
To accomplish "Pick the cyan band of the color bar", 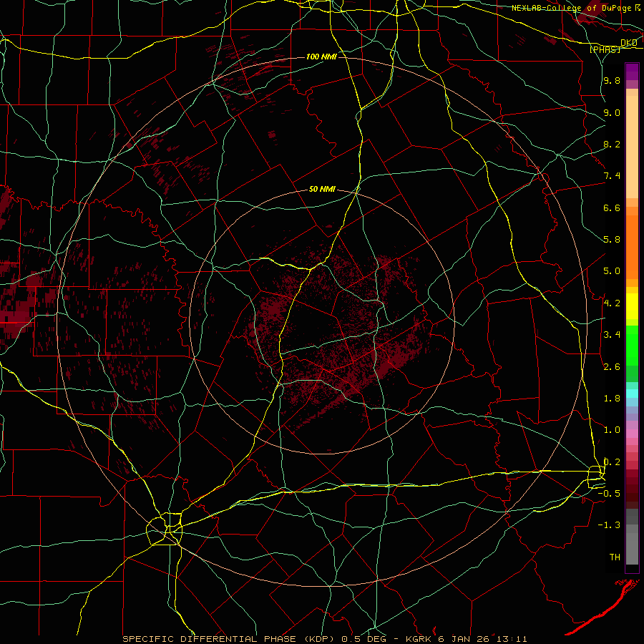I will 632,394.
